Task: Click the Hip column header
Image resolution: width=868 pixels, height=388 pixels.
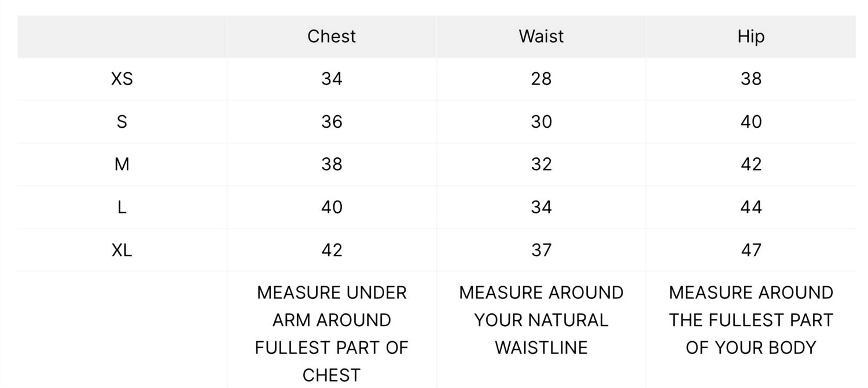Action: pyautogui.click(x=751, y=36)
